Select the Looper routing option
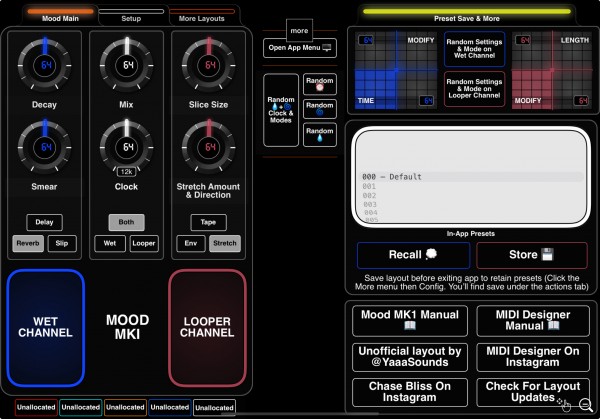Screen dimensions: 600x419 pyautogui.click(x=144, y=243)
